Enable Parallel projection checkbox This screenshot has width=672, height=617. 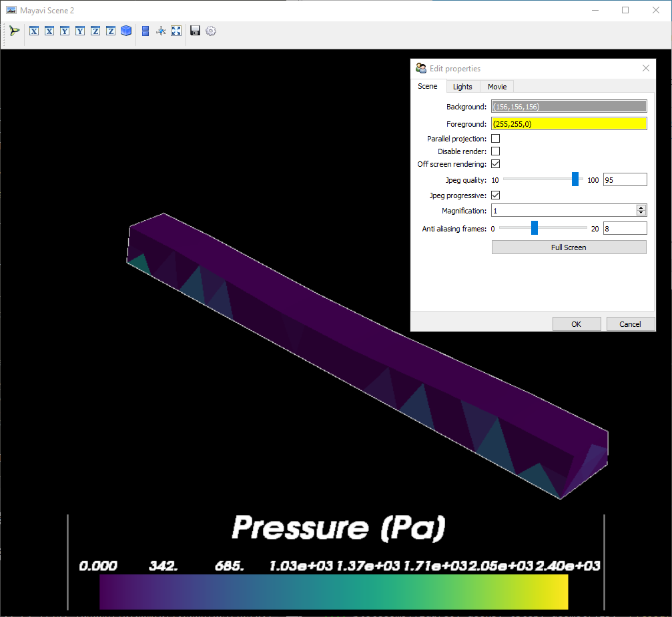coord(495,138)
